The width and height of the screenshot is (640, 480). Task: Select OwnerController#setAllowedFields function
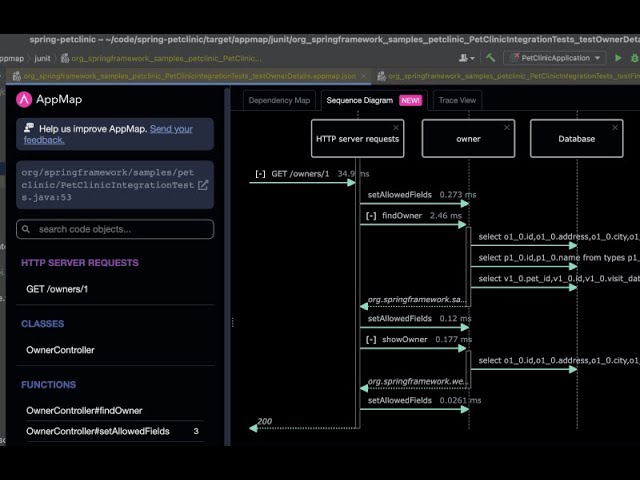click(98, 431)
